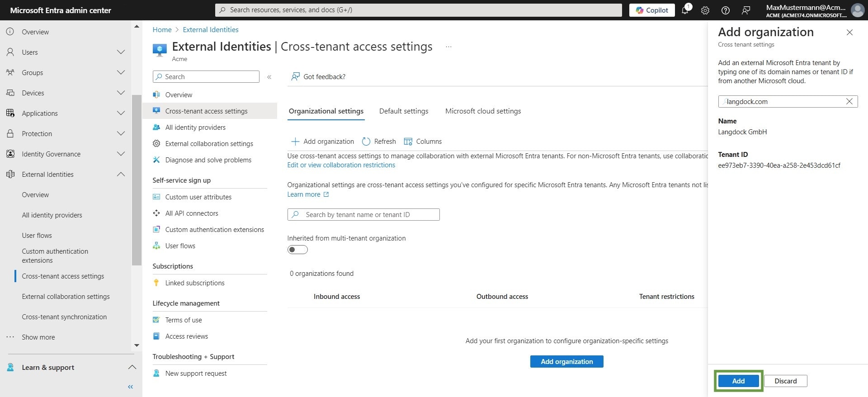868x397 pixels.
Task: Open Linked subscriptions key item
Action: click(x=194, y=283)
